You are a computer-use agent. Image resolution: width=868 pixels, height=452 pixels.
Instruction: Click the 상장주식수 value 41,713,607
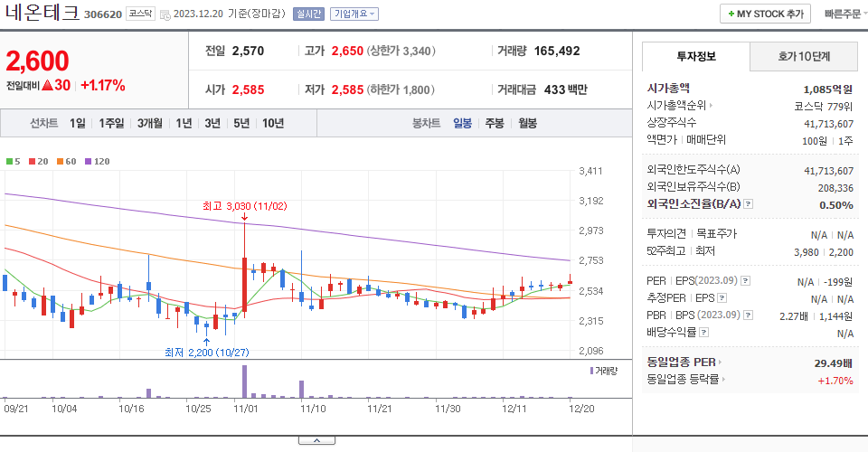[x=829, y=124]
